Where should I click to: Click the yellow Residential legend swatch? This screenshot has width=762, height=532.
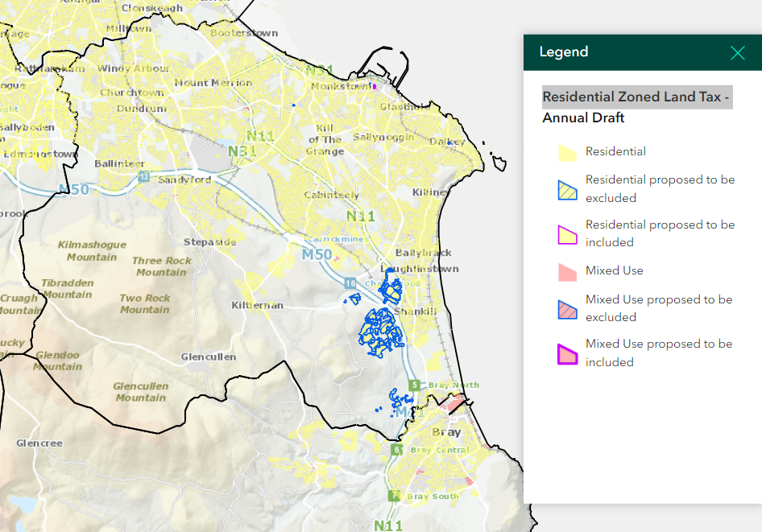click(x=569, y=152)
